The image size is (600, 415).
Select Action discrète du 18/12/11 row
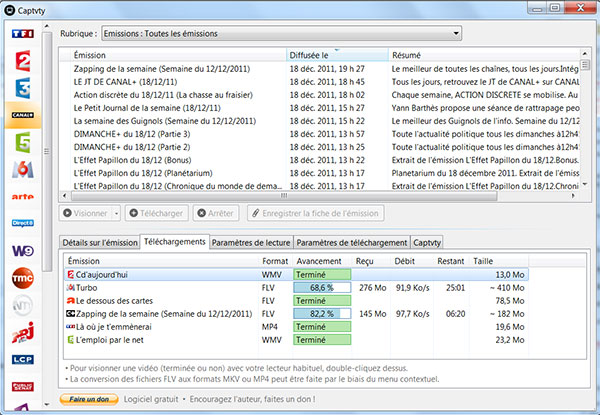click(320, 95)
